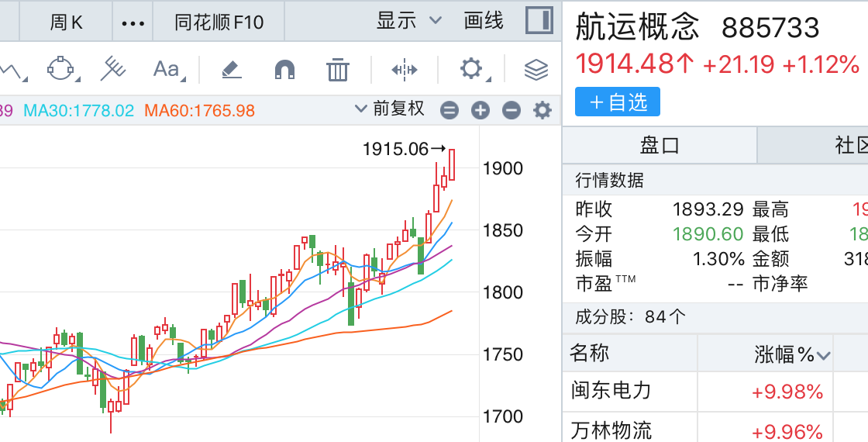Toggle the right side panel layout
This screenshot has height=442, width=868.
coord(539,21)
